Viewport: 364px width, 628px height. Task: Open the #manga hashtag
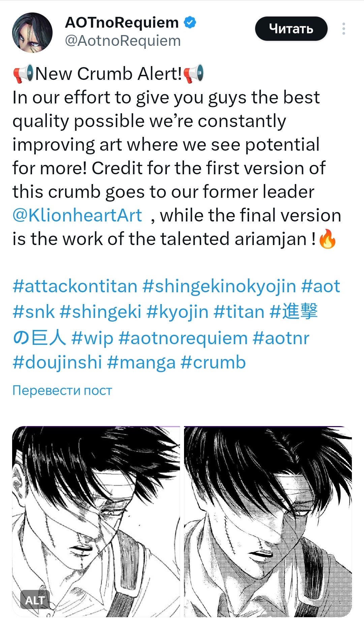click(141, 362)
